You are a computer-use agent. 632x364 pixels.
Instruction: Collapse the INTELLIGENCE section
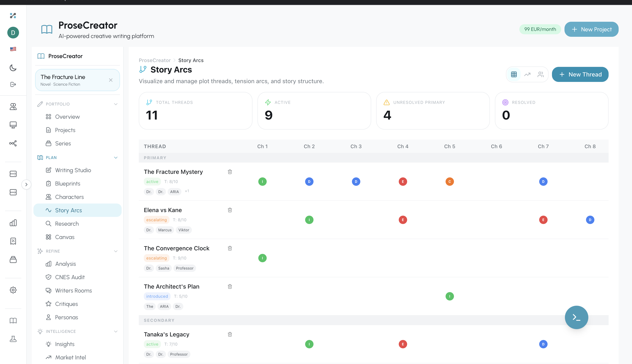[x=116, y=331]
